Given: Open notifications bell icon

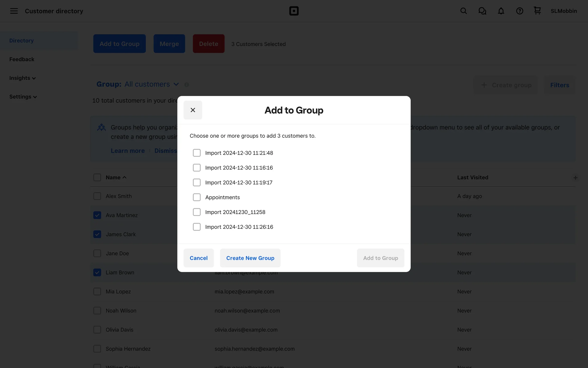Looking at the screenshot, I should tap(501, 11).
